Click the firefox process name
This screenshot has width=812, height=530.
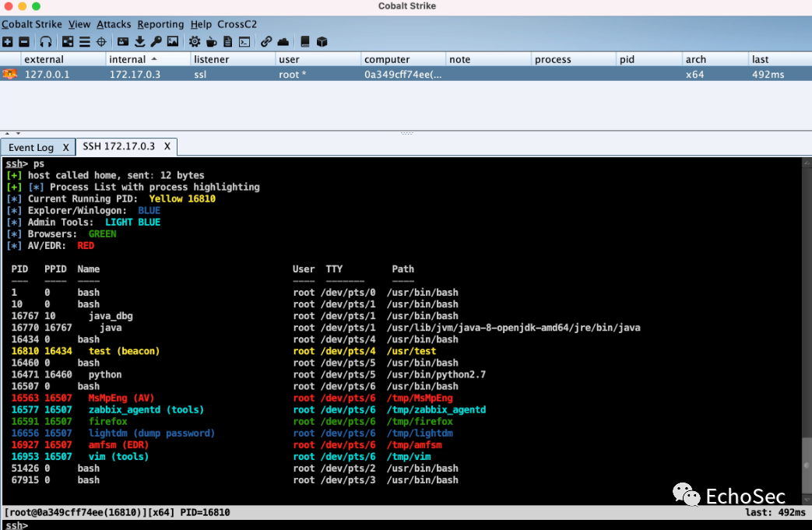click(x=107, y=421)
